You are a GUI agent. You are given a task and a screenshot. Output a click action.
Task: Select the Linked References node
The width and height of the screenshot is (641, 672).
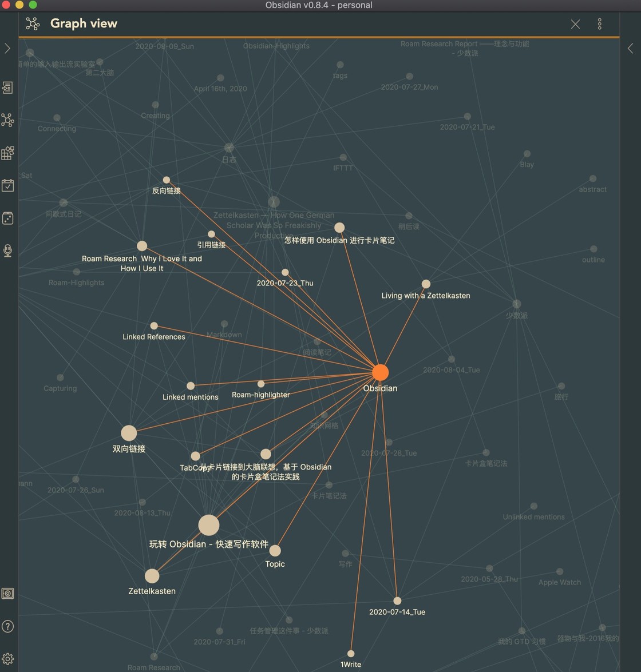pos(154,326)
